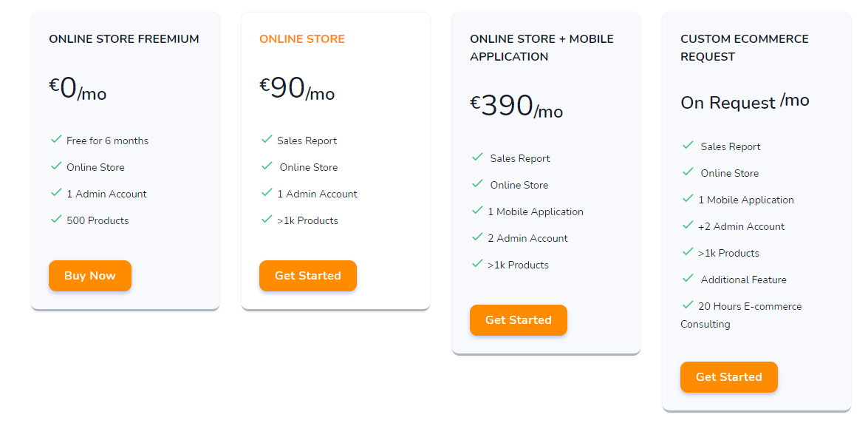The image size is (868, 423).
Task: Click the €390/mo price text
Action: tap(516, 106)
